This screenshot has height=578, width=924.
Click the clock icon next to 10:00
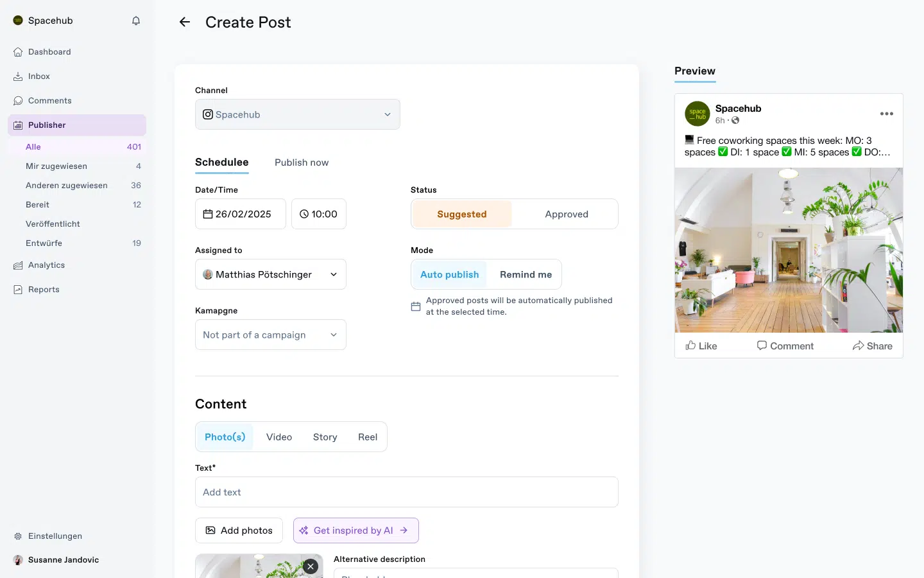pos(305,214)
